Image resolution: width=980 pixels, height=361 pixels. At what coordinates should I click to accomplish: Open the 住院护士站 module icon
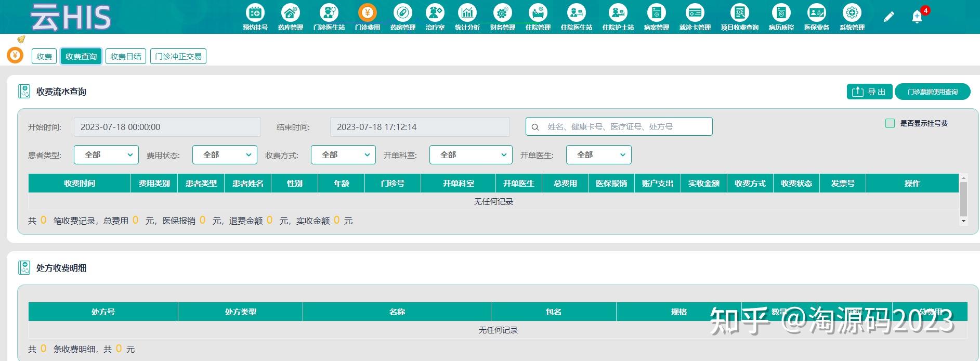tap(618, 12)
